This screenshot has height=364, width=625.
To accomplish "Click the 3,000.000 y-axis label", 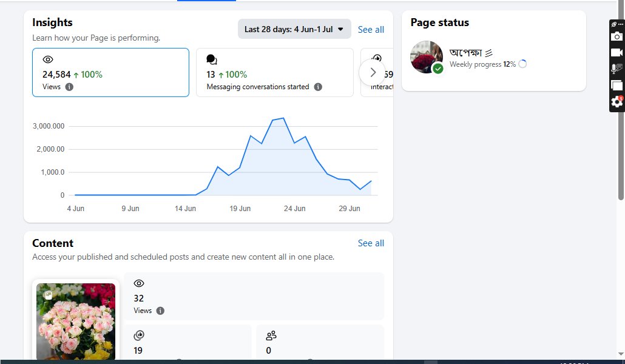I will coord(49,126).
